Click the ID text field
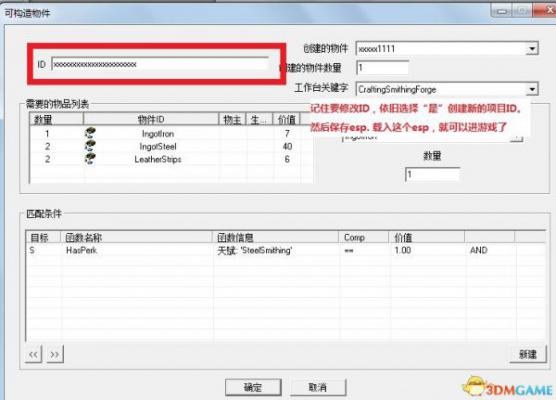Screen dimensions: 556x400 click(160, 64)
